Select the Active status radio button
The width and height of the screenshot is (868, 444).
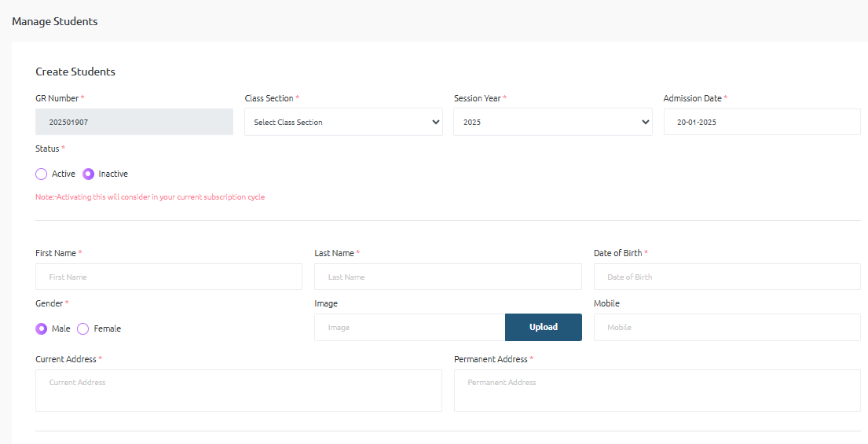coord(42,174)
